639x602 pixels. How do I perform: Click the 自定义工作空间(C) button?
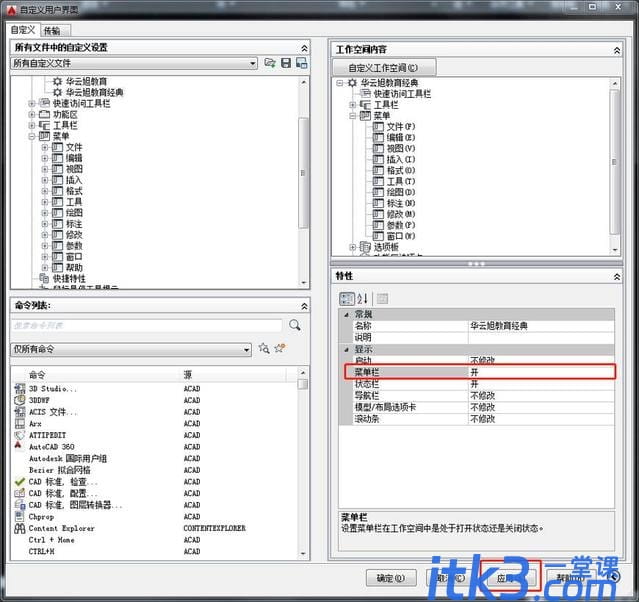pyautogui.click(x=384, y=67)
